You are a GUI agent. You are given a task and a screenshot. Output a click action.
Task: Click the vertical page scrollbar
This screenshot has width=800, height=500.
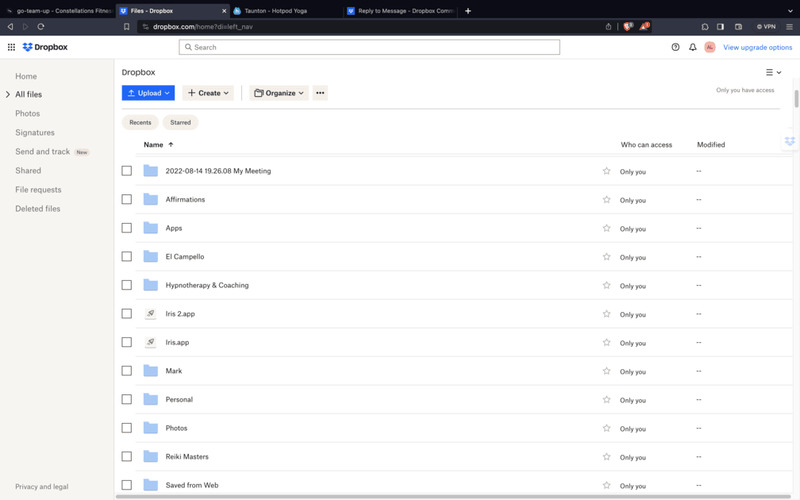point(796,98)
